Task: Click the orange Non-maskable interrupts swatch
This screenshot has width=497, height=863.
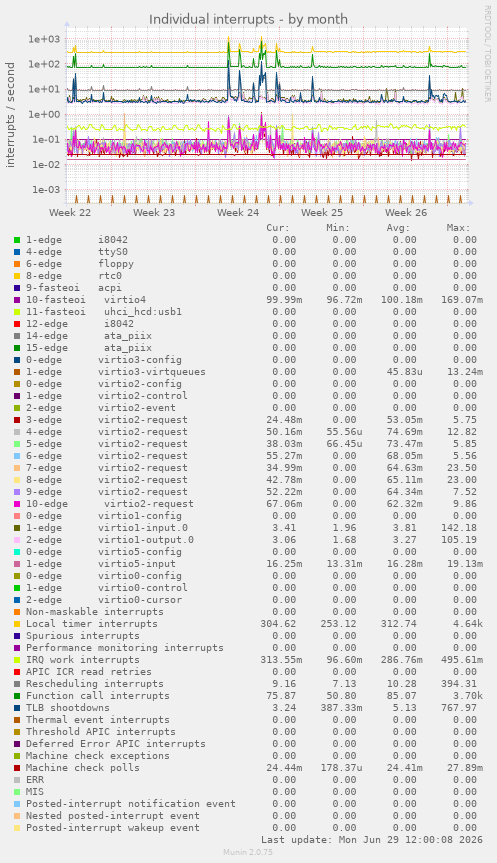Action: pos(17,612)
